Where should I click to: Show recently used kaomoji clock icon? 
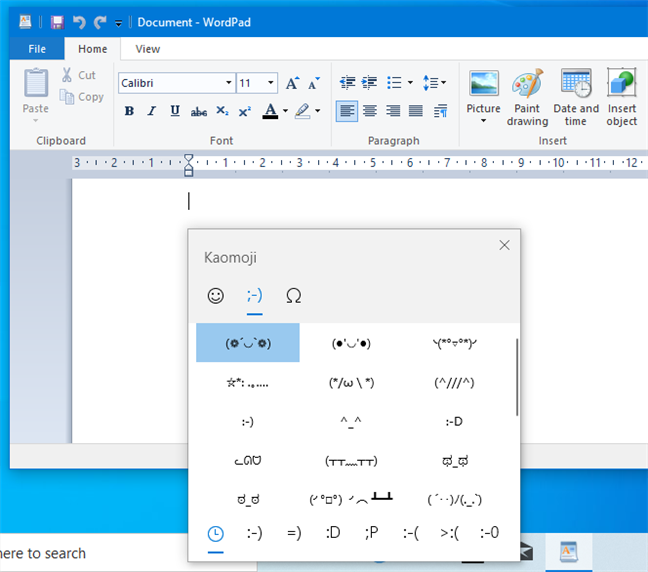[215, 534]
